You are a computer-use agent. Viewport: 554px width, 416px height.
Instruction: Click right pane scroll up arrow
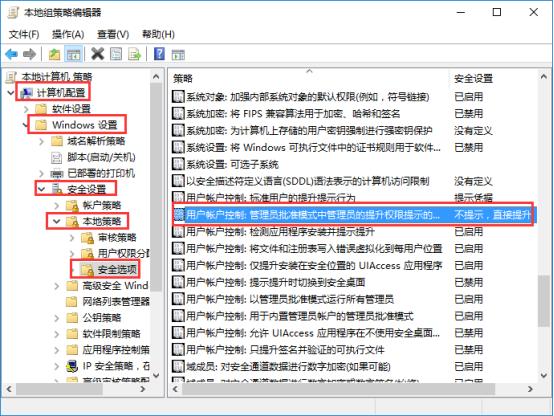coord(543,77)
